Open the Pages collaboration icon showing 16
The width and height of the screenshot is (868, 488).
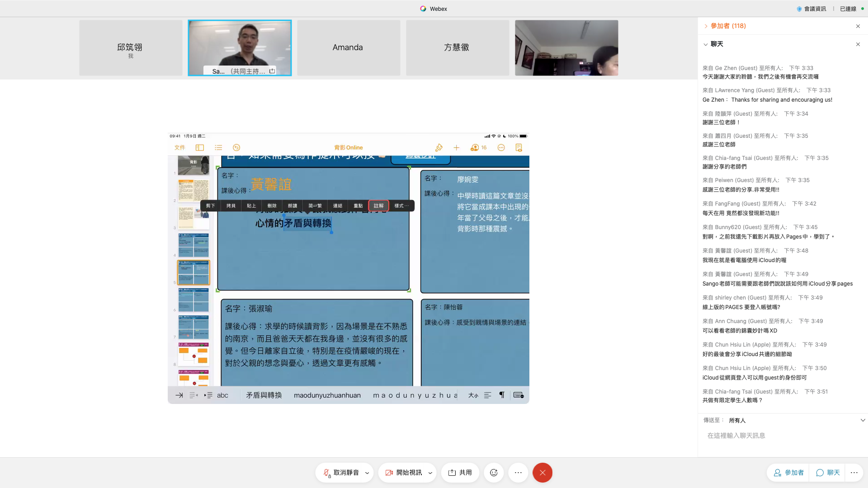478,148
